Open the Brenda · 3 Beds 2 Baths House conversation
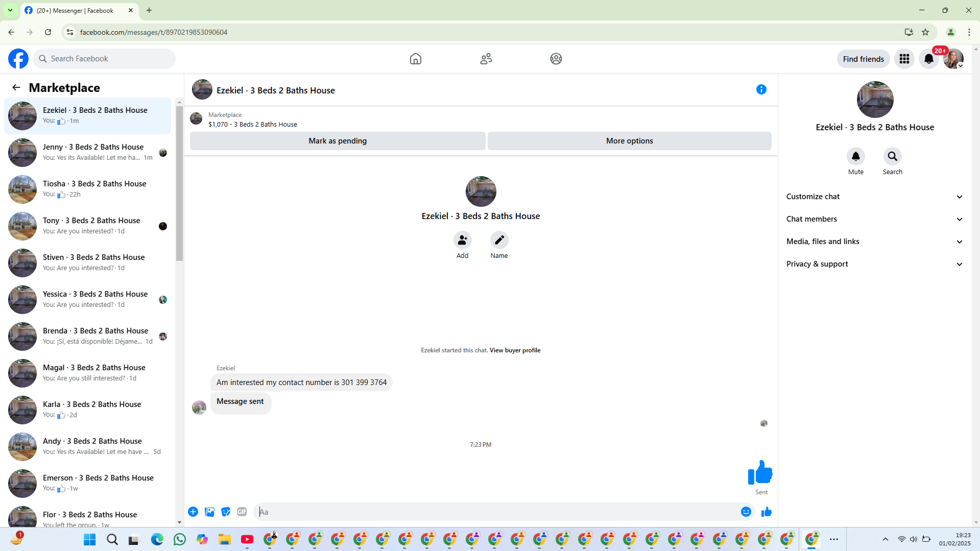The width and height of the screenshot is (980, 551). (x=88, y=337)
